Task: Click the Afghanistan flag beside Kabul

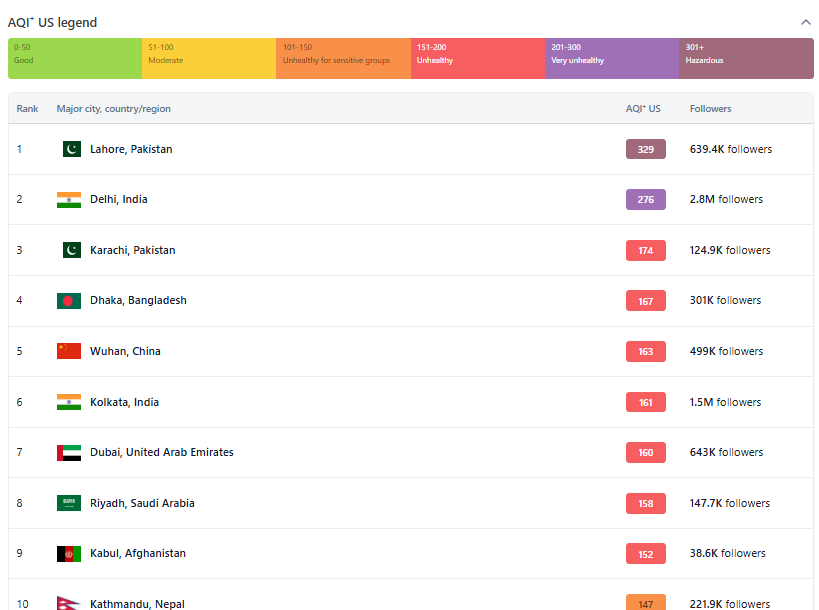Action: tap(69, 554)
